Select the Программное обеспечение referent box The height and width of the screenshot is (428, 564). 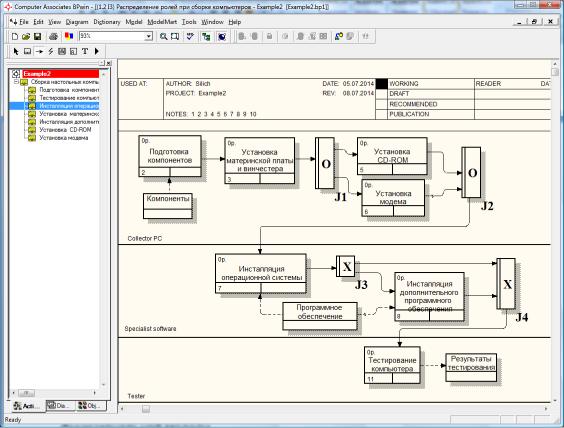pyautogui.click(x=320, y=316)
